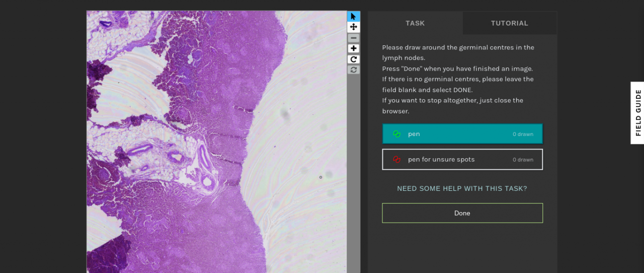Click the Done button
The width and height of the screenshot is (644, 273).
click(x=462, y=213)
